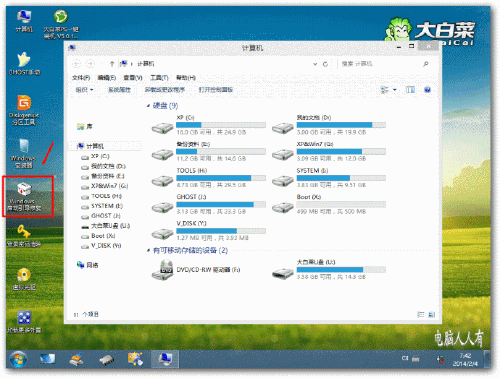Launch the 加载更多外置 desktop icon

click(x=24, y=322)
